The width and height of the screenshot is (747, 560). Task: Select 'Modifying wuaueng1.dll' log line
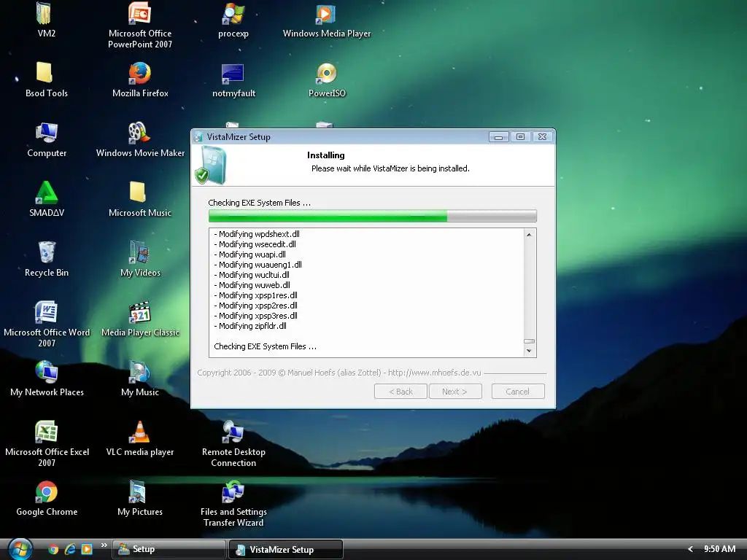point(258,265)
